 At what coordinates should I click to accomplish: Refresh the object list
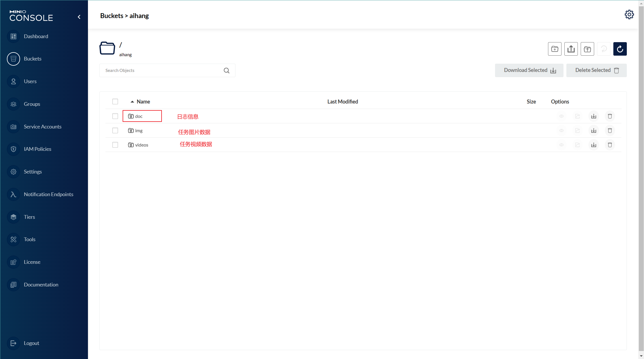[620, 49]
